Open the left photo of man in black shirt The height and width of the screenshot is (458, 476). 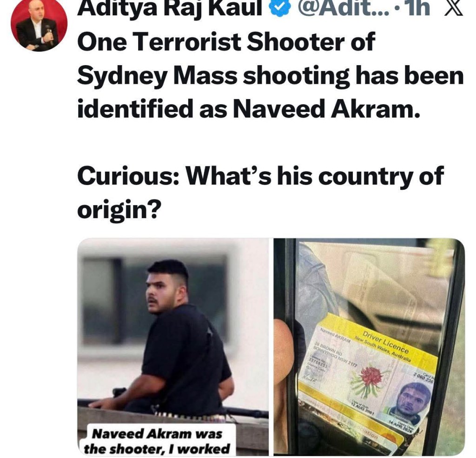coord(173,347)
